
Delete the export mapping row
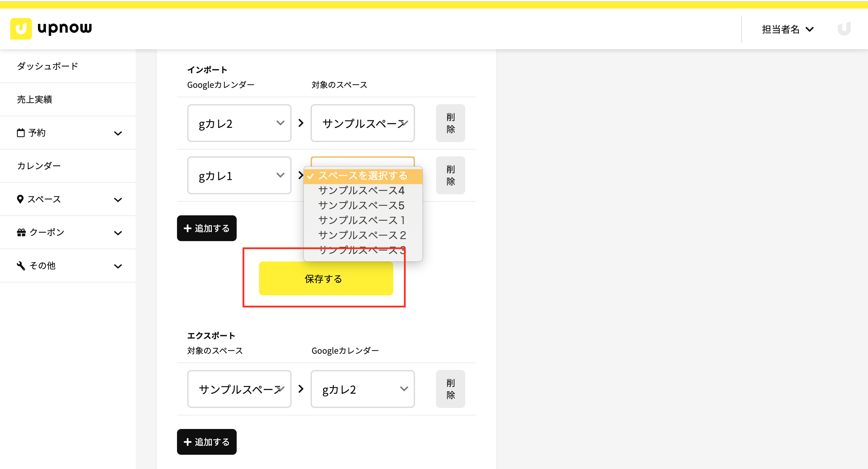tap(450, 389)
